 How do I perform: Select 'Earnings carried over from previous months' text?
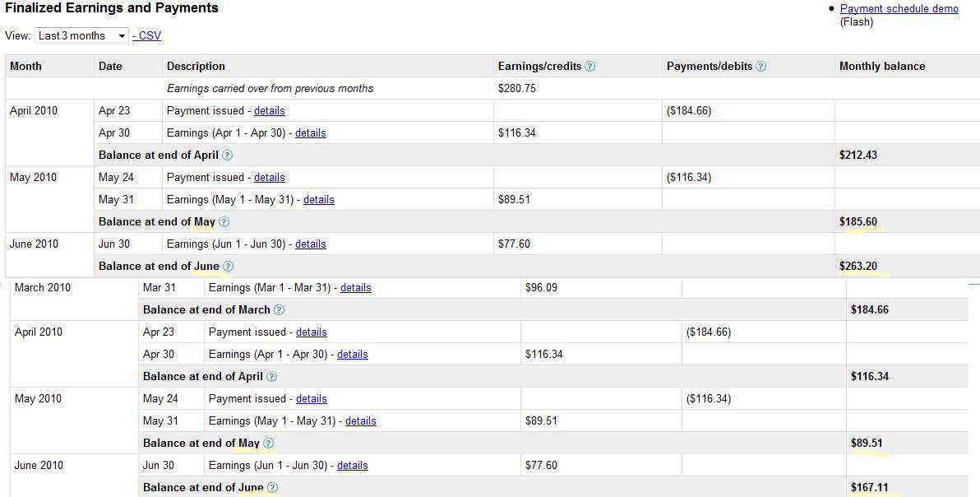[270, 89]
